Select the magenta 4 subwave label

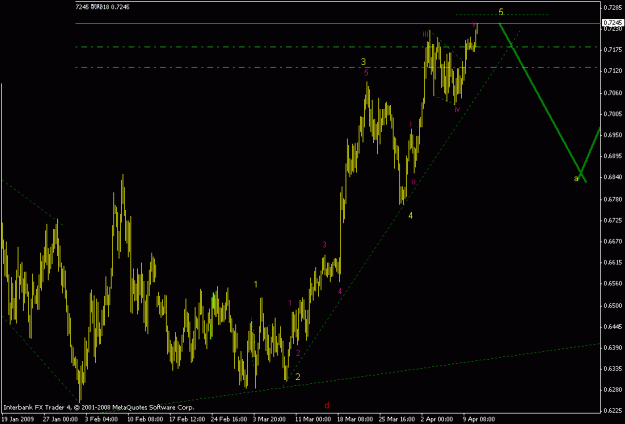[340, 291]
